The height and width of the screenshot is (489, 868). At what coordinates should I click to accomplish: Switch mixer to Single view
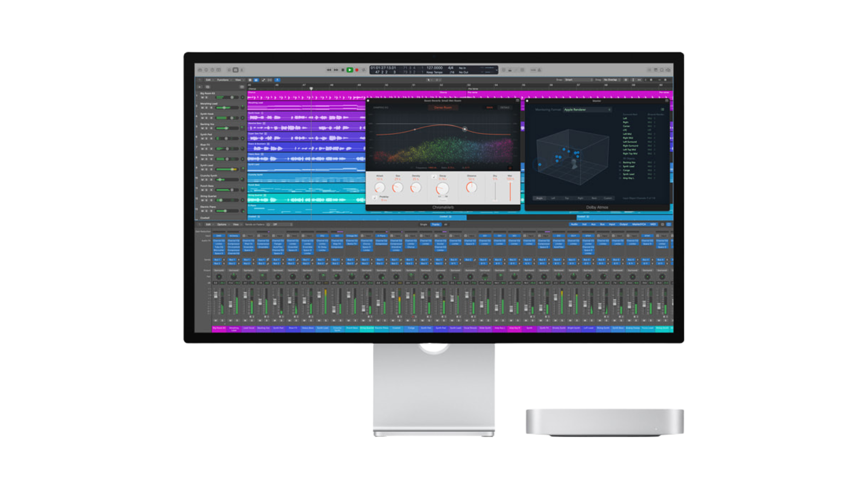tap(423, 224)
